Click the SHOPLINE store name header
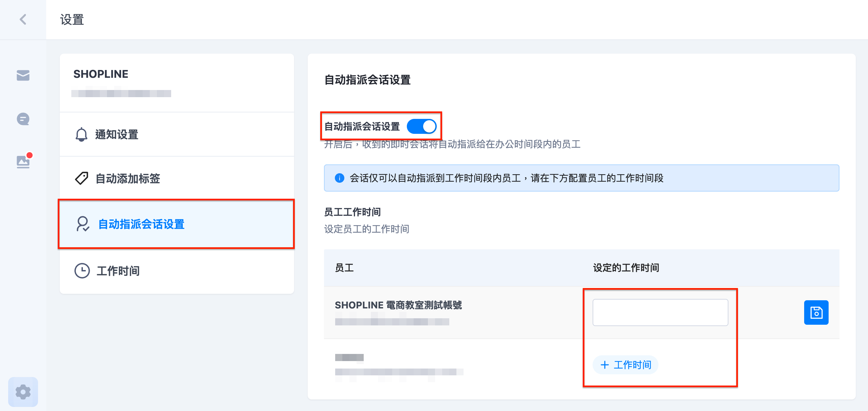This screenshot has width=868, height=411. (x=101, y=74)
